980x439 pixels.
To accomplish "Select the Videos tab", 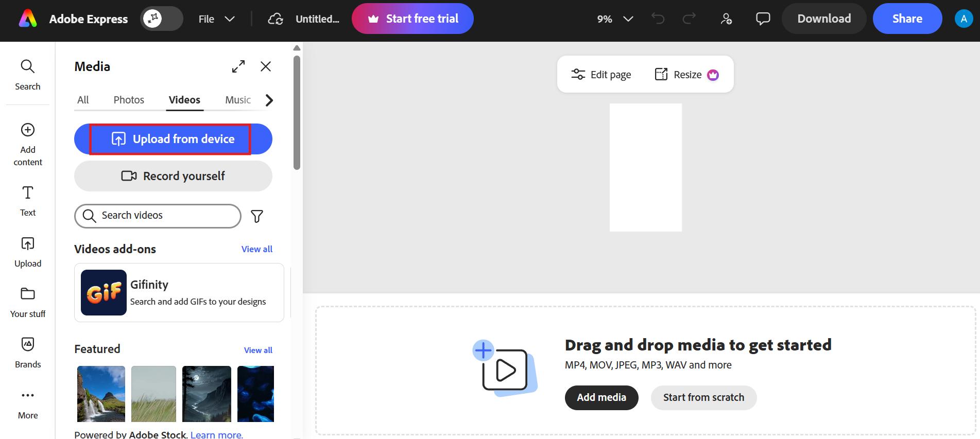I will coord(184,100).
